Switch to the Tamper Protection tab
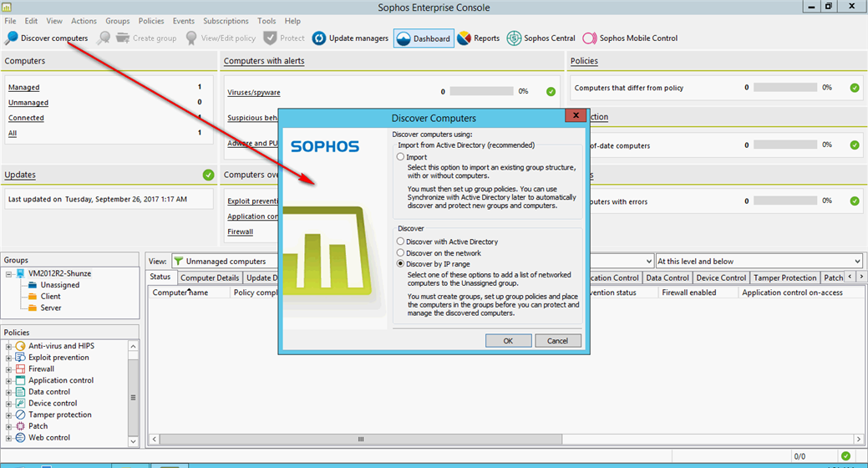The image size is (868, 468). coord(784,278)
